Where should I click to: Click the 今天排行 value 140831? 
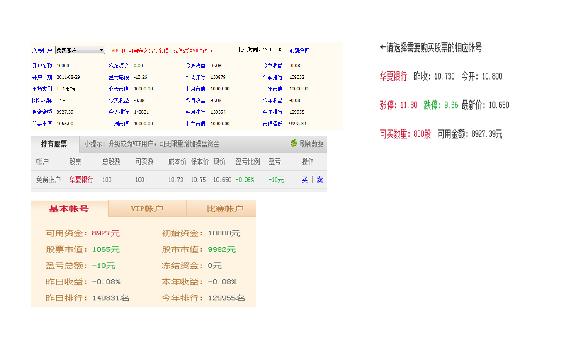pos(141,112)
